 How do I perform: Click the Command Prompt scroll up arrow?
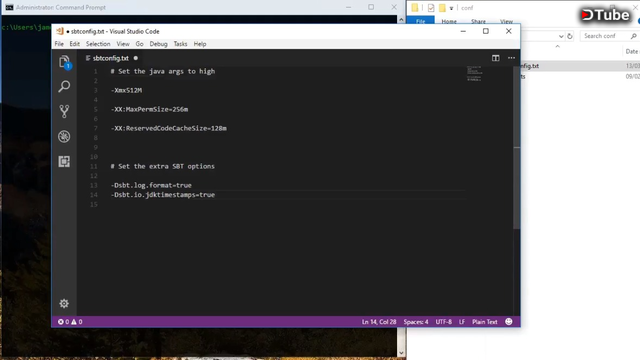(401, 19)
